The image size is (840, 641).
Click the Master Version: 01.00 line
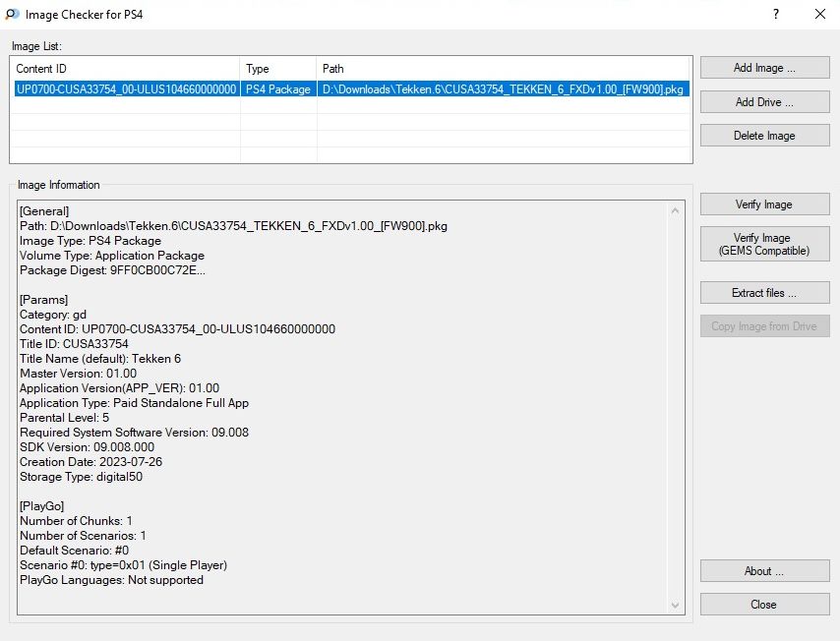[79, 374]
